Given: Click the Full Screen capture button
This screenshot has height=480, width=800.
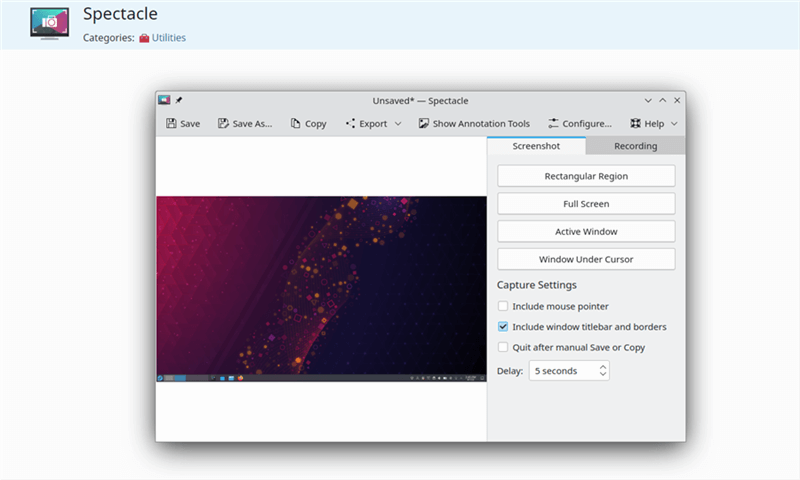Looking at the screenshot, I should (x=586, y=204).
